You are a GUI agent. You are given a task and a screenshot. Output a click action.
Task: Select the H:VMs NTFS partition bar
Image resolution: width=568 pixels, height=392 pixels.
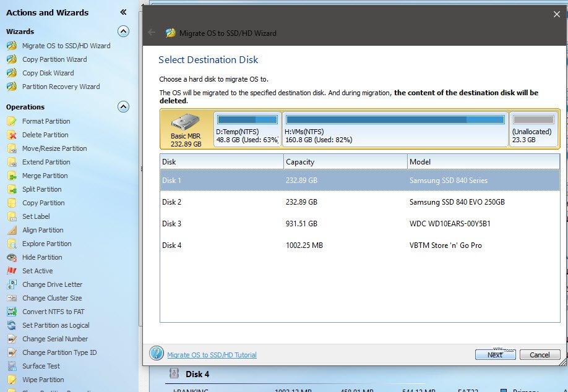coord(395,129)
